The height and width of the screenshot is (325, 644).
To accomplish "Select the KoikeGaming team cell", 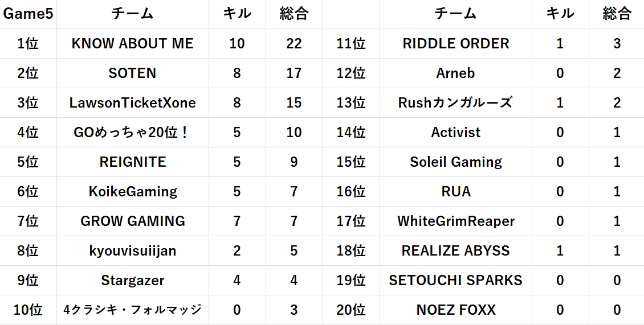I will coord(132,192).
